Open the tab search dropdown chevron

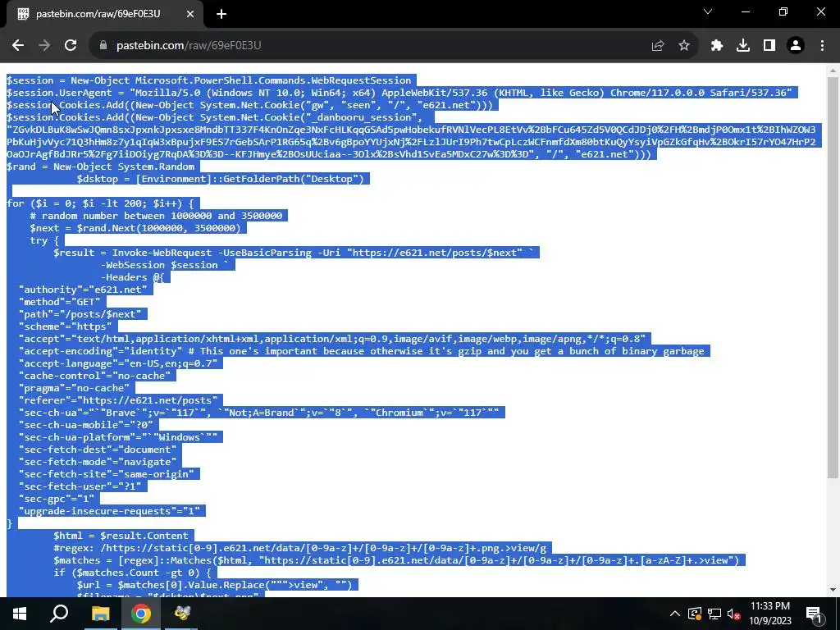(x=708, y=11)
